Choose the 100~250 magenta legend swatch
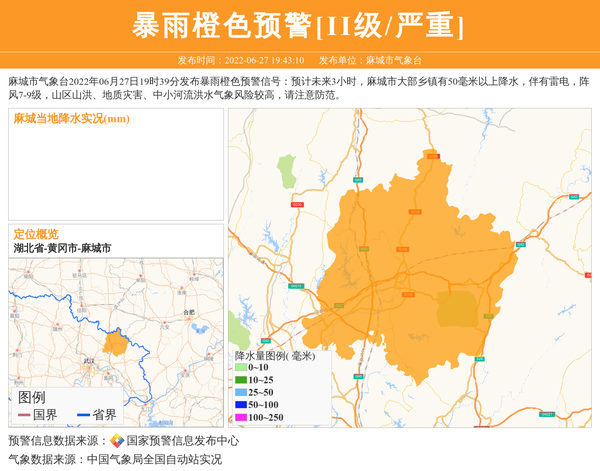The image size is (600, 471). (x=241, y=417)
